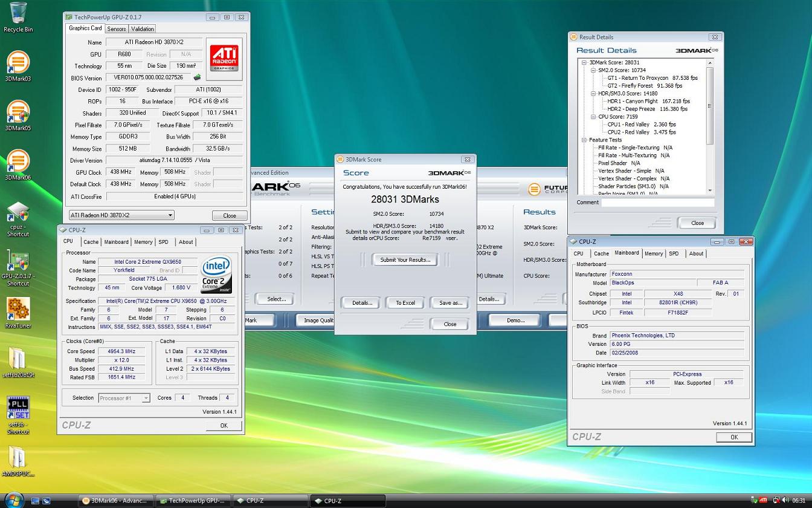
Task: Open the GPU-Z.0.1.7 desktop shortcut
Action: 18,269
